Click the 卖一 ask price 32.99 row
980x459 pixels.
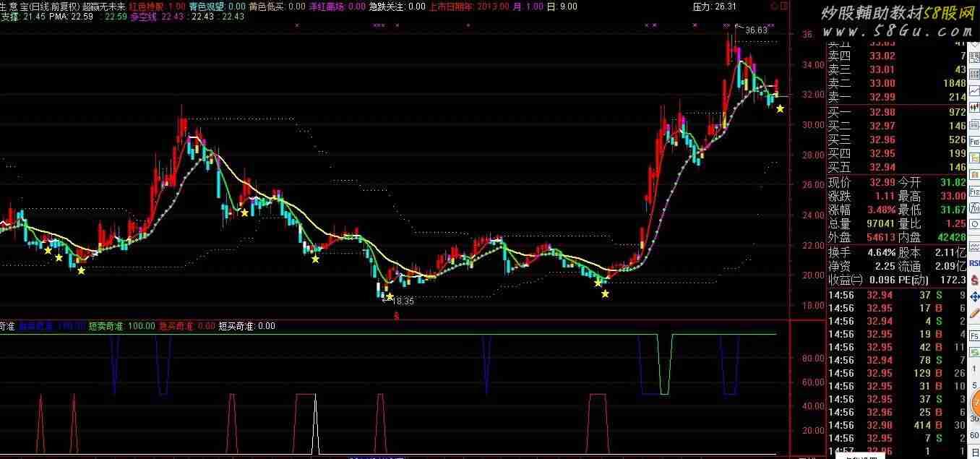click(896, 97)
